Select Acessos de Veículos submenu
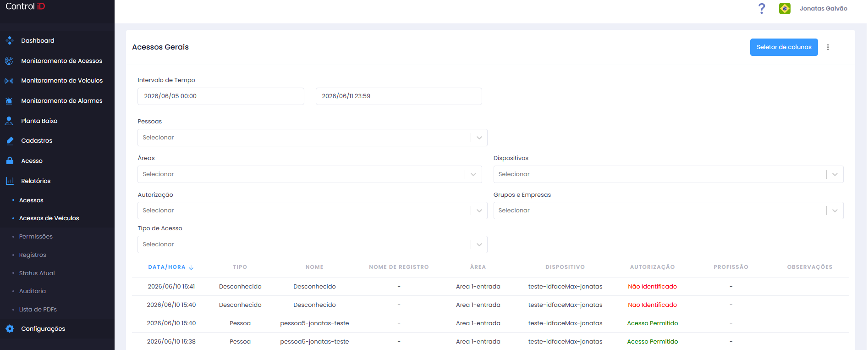The image size is (868, 350). point(49,218)
